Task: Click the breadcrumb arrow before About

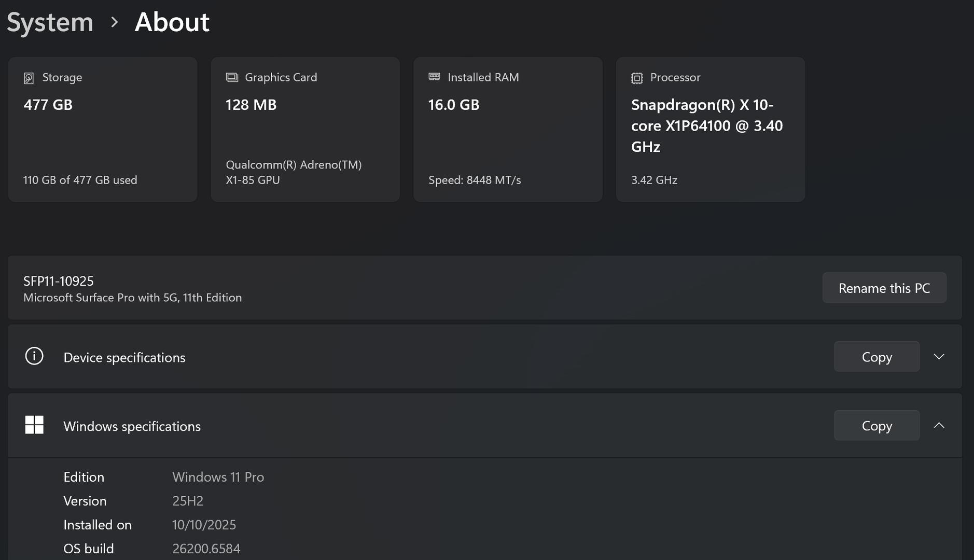Action: point(115,22)
